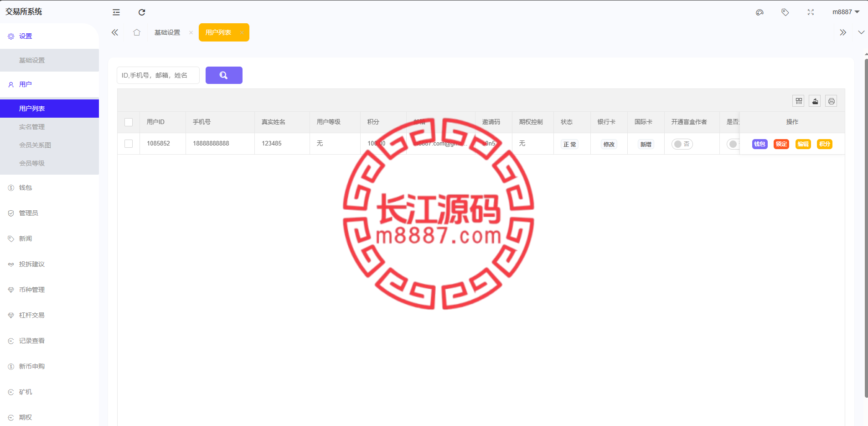Open the column filter grid icon
The width and height of the screenshot is (868, 426).
pyautogui.click(x=798, y=101)
